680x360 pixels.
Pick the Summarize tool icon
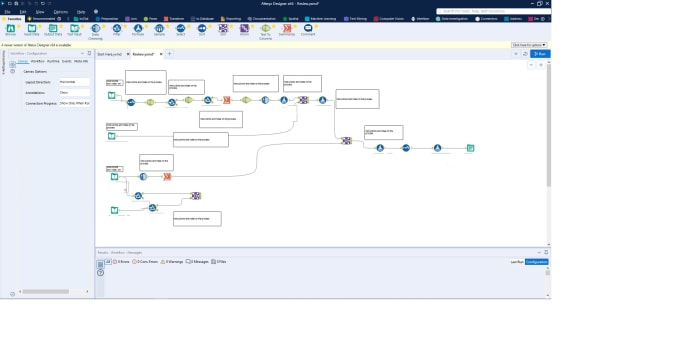[287, 29]
